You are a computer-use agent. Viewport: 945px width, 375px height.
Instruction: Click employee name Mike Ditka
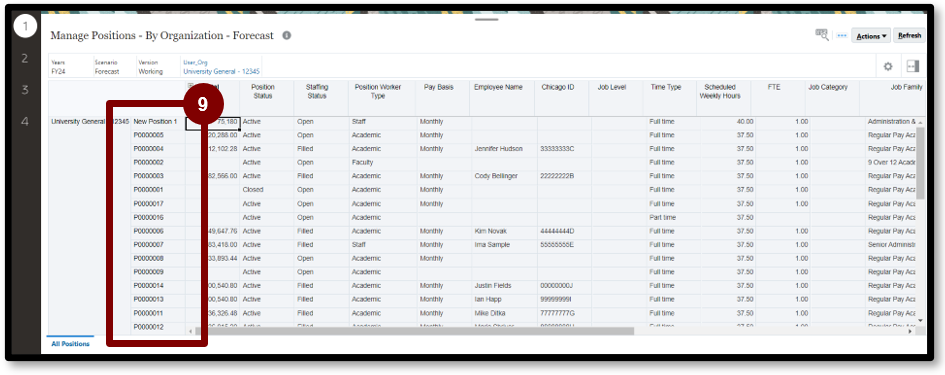pyautogui.click(x=489, y=314)
